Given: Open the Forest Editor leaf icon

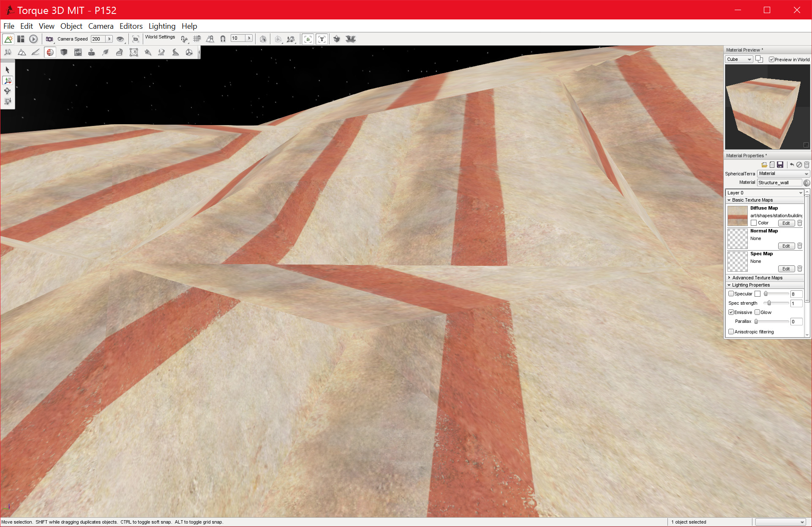Looking at the screenshot, I should [x=106, y=52].
